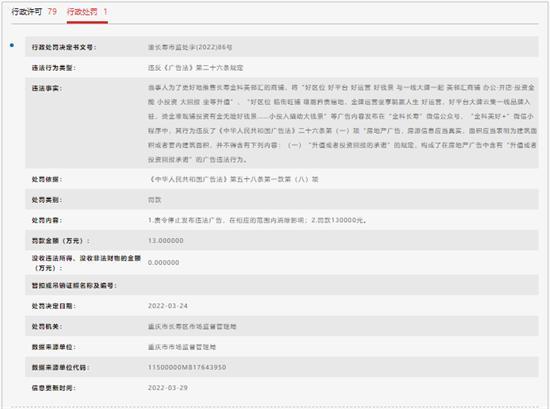The image size is (550, 409).
Task: Click the 暂扣或吊销证照名称及编号 label
Action: (74, 286)
